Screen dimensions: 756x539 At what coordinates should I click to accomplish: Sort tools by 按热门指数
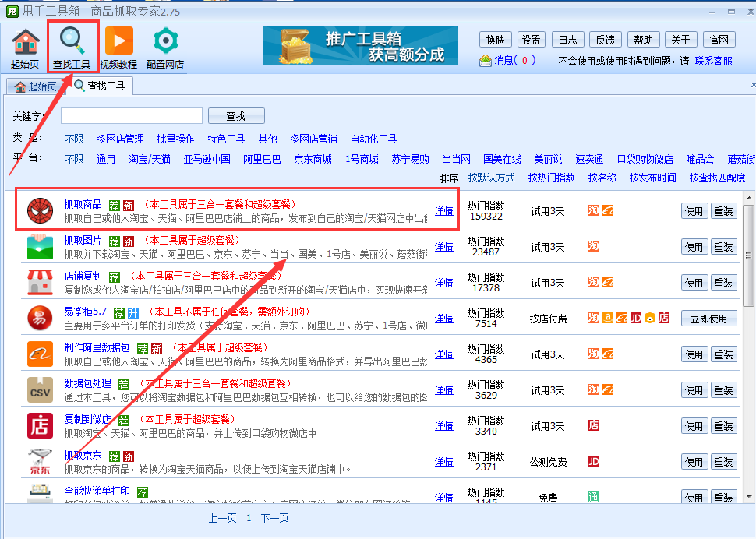click(x=551, y=178)
